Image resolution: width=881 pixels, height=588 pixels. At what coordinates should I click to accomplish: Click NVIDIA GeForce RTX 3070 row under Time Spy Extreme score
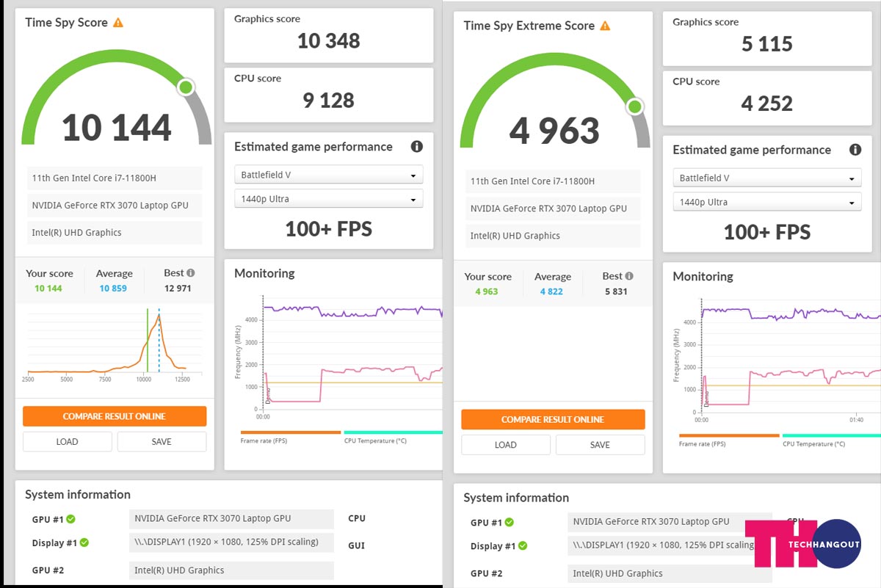[x=553, y=208]
